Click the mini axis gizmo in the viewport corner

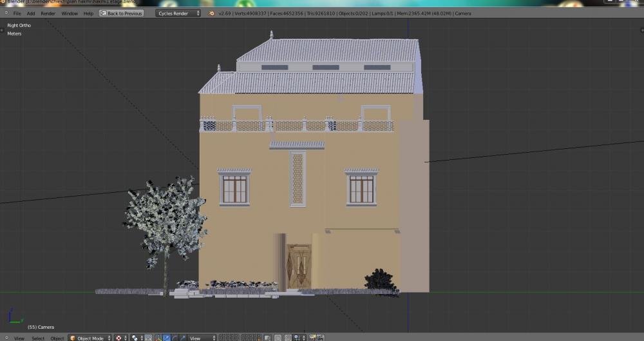point(15,317)
